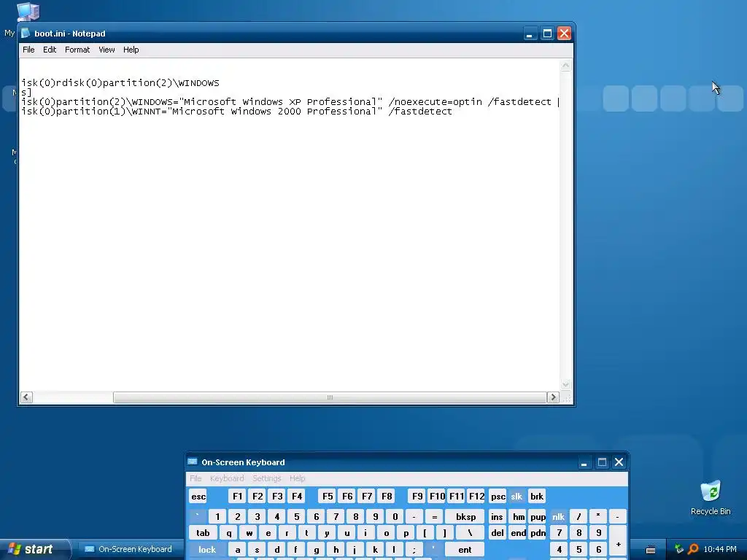747x560 pixels.
Task: Open the Recycle Bin desktop icon
Action: (711, 498)
